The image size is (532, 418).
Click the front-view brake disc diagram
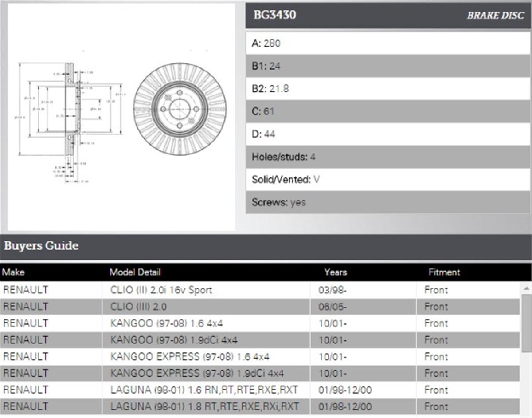(x=180, y=109)
